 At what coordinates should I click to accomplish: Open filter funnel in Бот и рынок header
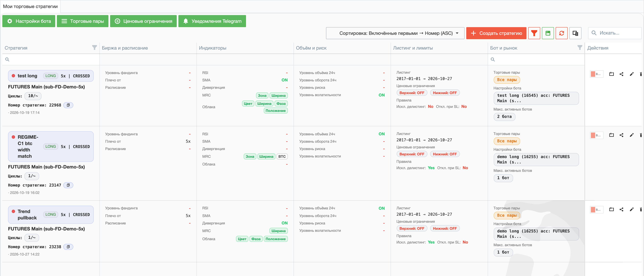580,48
